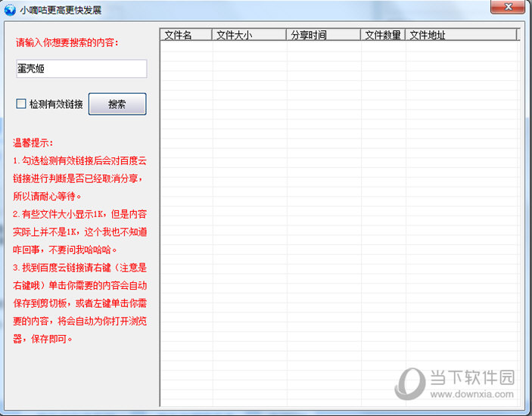Sort by the 分享时间 column header

(323, 35)
